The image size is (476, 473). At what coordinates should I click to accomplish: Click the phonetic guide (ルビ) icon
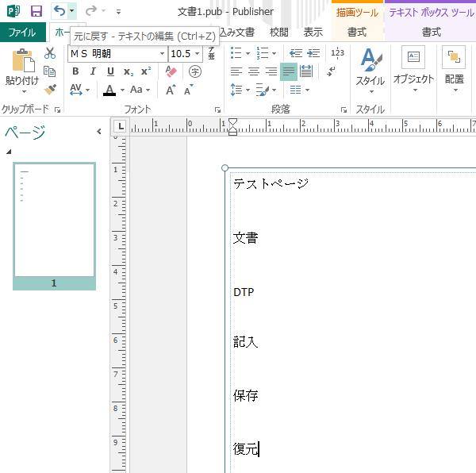(x=211, y=53)
